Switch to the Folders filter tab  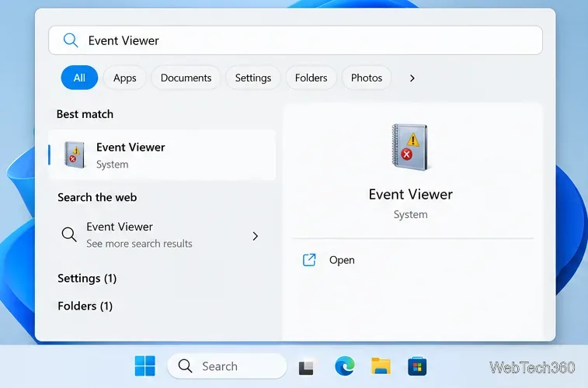point(311,78)
